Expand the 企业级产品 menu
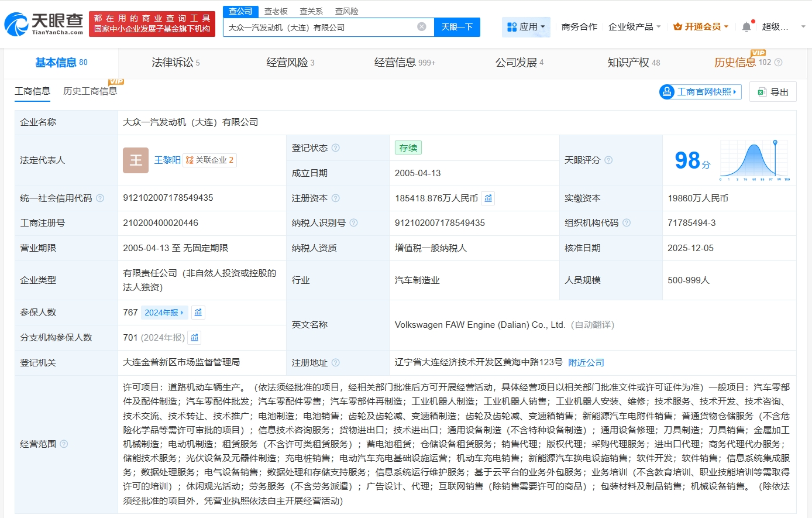Viewport: 812px width, 518px height. pos(634,27)
